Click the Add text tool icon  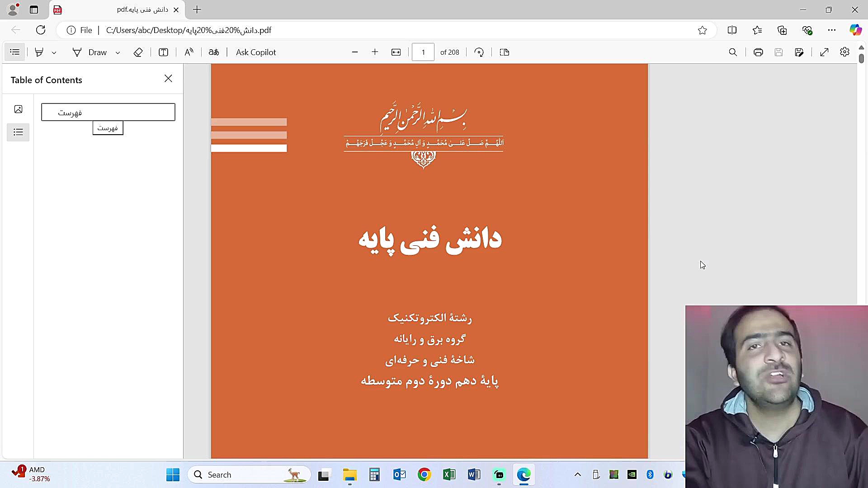(164, 52)
